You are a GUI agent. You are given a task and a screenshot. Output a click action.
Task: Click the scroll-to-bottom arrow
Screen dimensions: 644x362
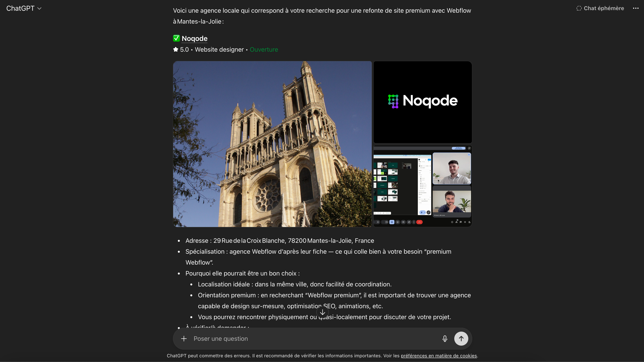click(322, 312)
